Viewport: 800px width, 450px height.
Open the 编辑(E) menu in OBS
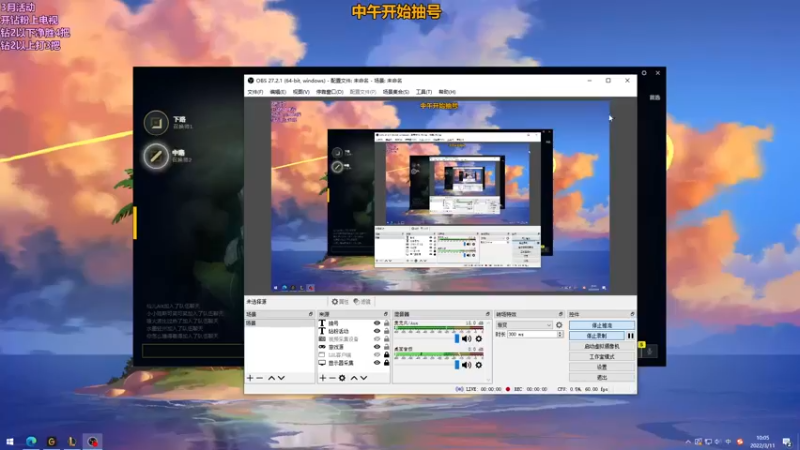tap(278, 92)
